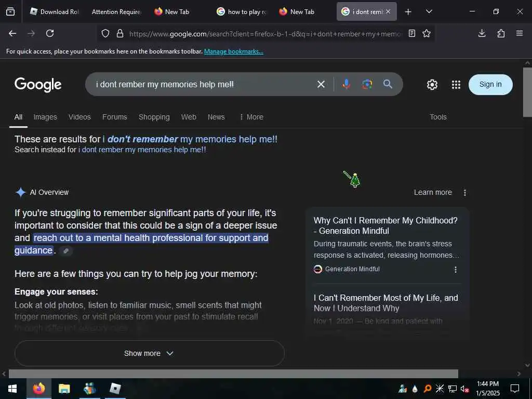Search instead for the original misspelled query
The width and height of the screenshot is (532, 399).
coord(142,150)
